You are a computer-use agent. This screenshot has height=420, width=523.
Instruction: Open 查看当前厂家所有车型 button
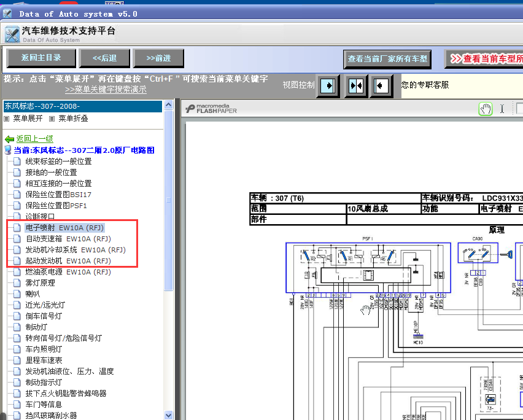pos(387,59)
